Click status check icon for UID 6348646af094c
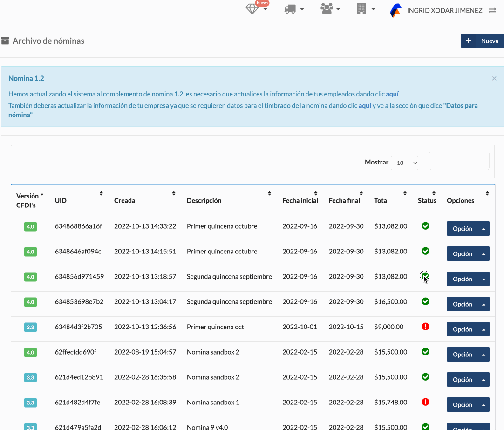Image resolution: width=504 pixels, height=430 pixels. point(425,251)
